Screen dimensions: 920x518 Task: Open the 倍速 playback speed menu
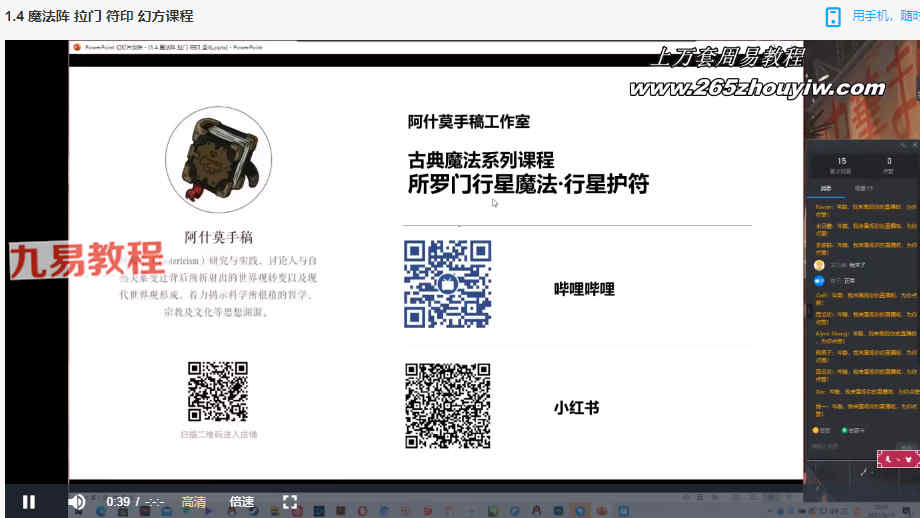pyautogui.click(x=241, y=502)
